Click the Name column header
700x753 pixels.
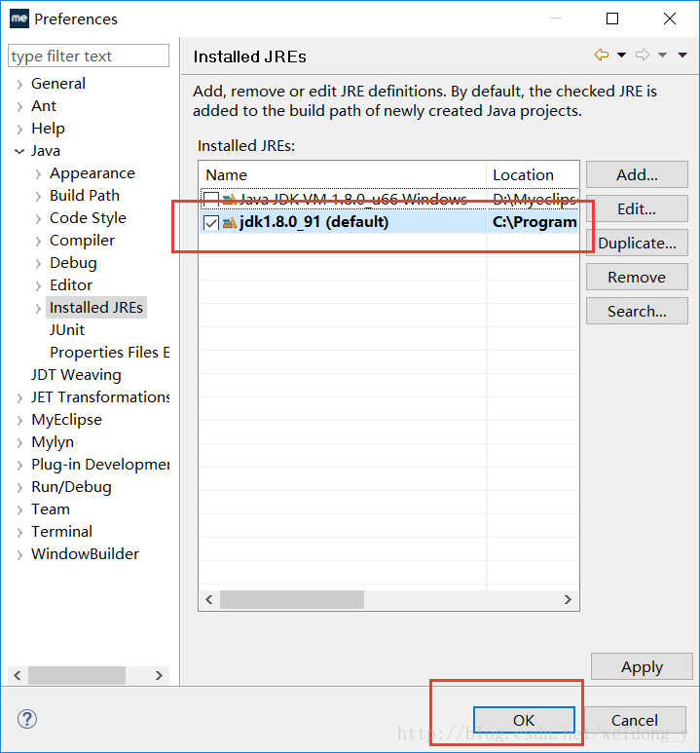(343, 174)
